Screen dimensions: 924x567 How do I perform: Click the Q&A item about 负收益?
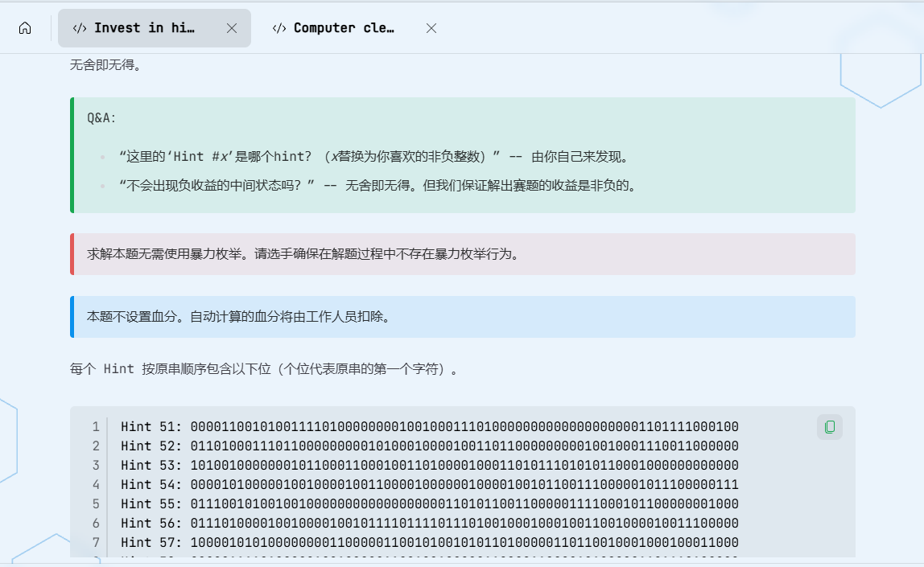click(x=378, y=186)
